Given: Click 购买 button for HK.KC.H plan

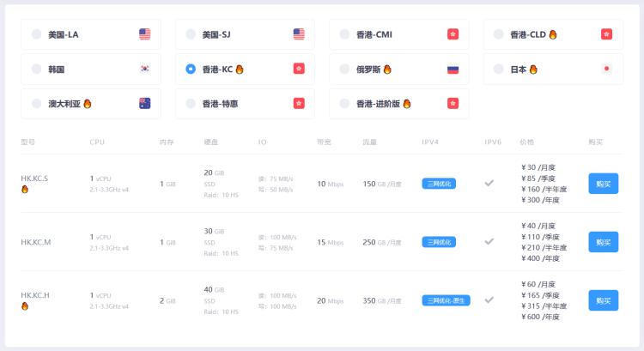Looking at the screenshot, I should pyautogui.click(x=604, y=300).
